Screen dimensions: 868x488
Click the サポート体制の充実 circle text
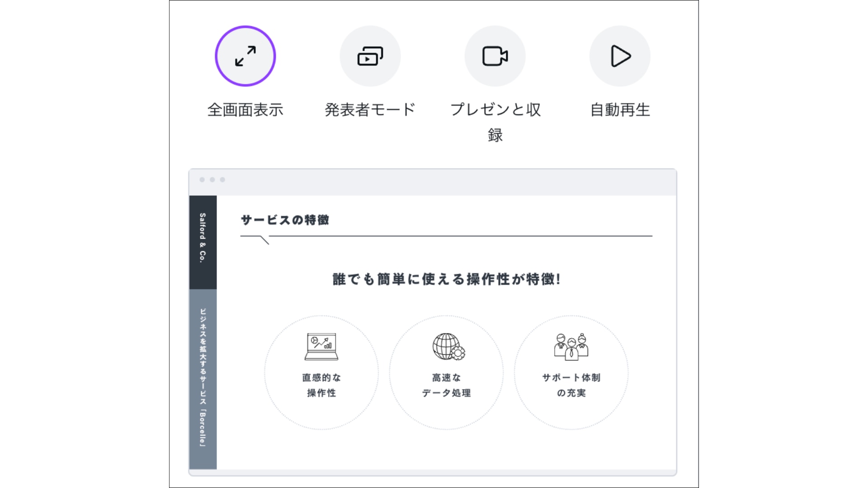571,385
